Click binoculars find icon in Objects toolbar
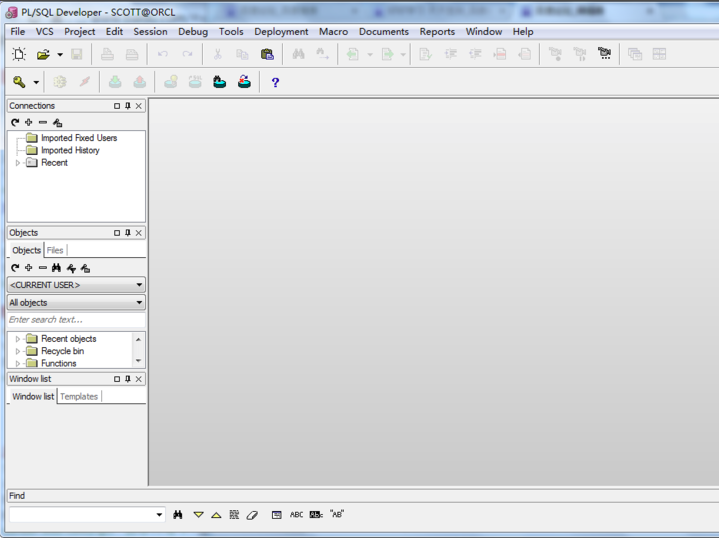Image resolution: width=719 pixels, height=538 pixels. [56, 267]
